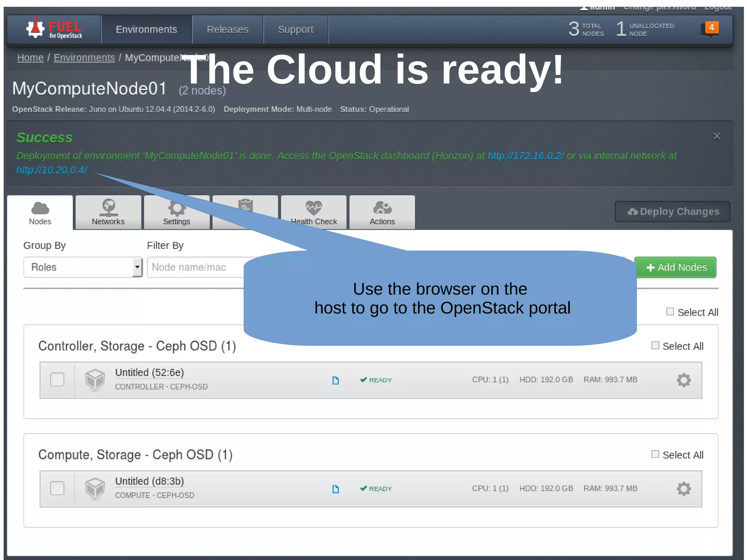Tick the checkbox for node Untitled (52:6e)
This screenshot has width=747, height=560.
57,379
